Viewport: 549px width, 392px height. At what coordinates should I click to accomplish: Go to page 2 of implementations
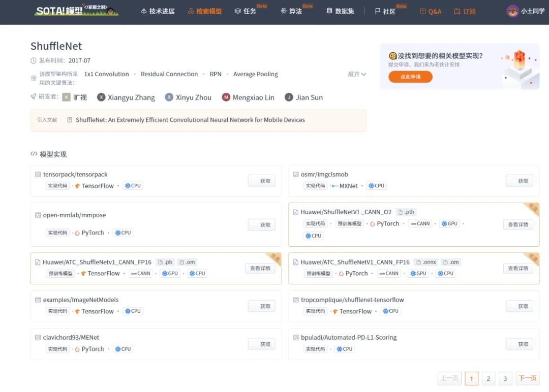tap(488, 378)
